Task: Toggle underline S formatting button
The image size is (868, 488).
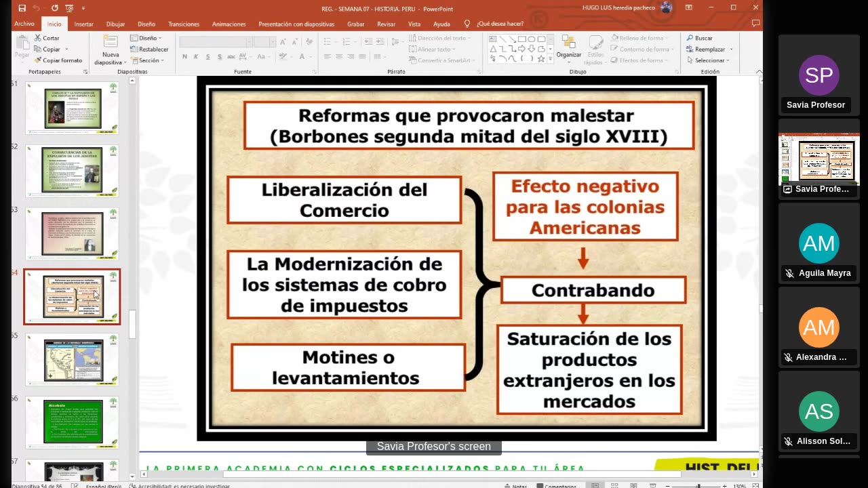Action: (x=208, y=57)
